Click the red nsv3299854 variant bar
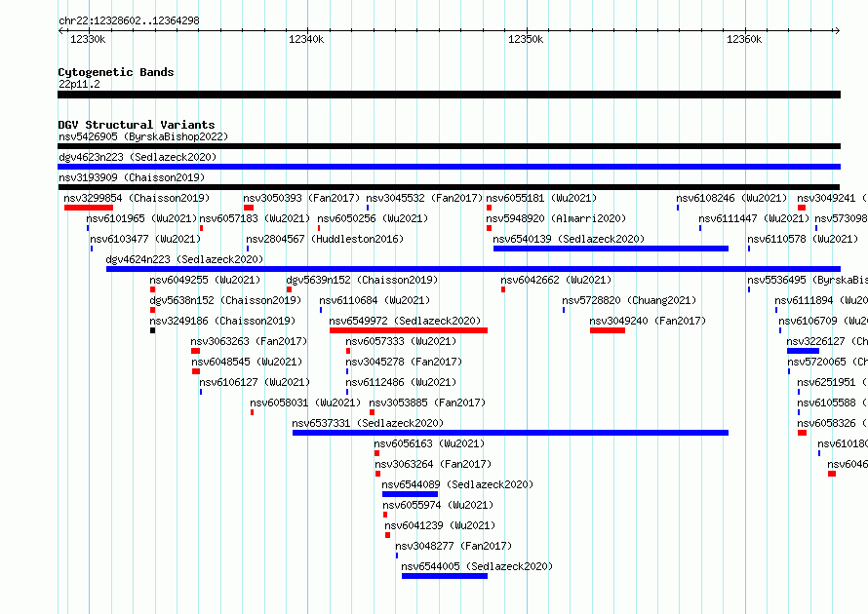Screen dimensions: 868x614 coord(89,208)
